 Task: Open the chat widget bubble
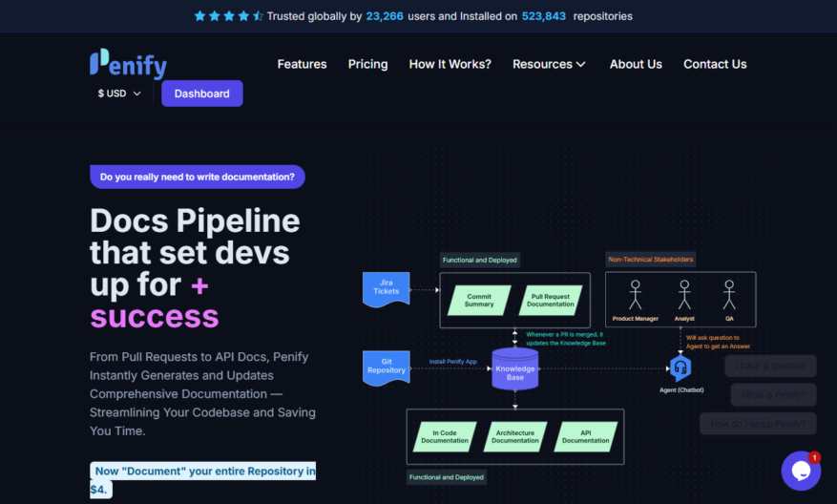(x=801, y=471)
